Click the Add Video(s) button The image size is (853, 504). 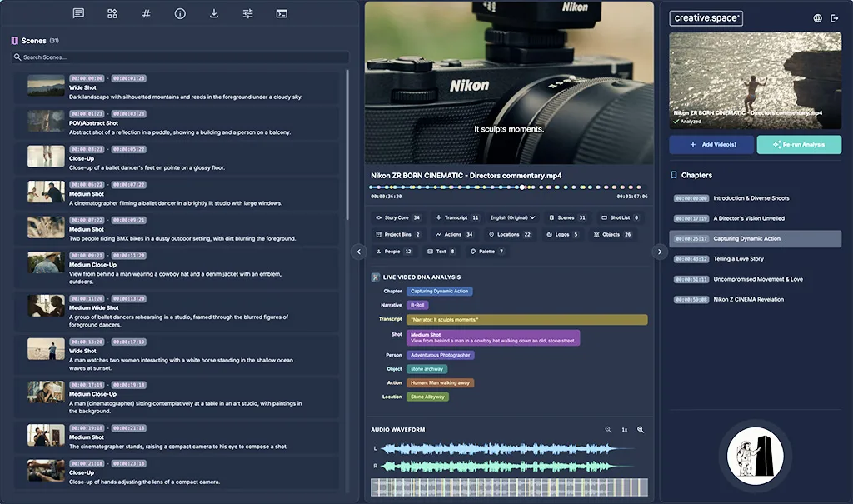coord(711,145)
